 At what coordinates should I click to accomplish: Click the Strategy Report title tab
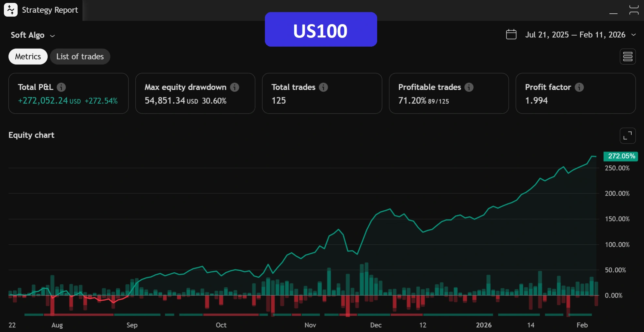point(50,10)
